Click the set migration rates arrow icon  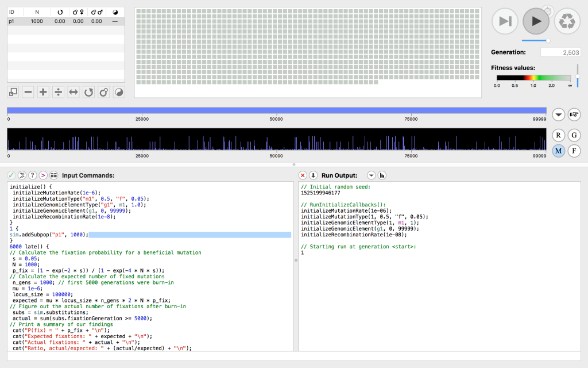pos(73,92)
